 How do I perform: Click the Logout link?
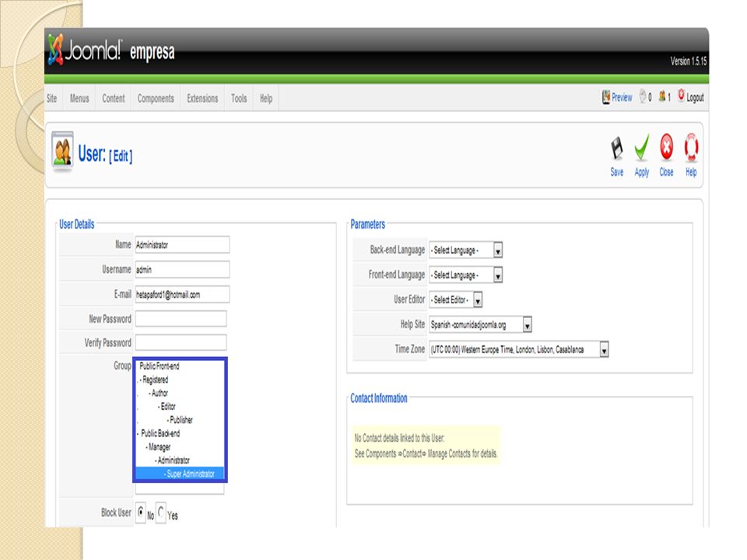[695, 98]
